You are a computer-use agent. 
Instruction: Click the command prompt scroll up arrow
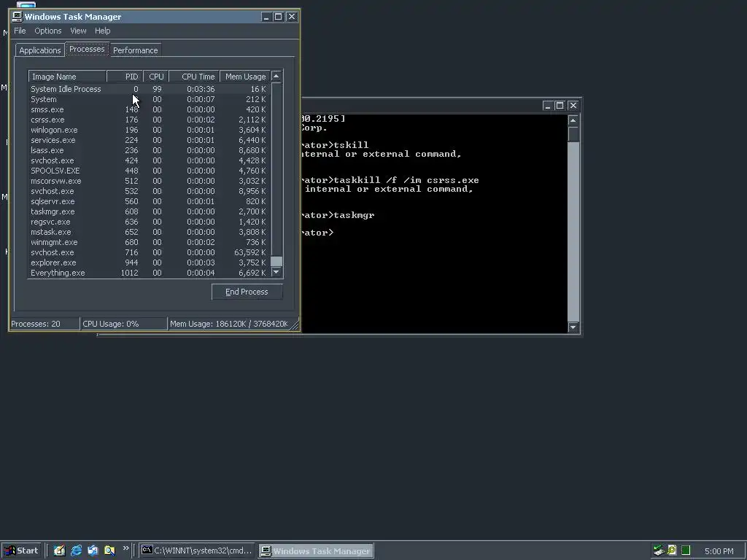coord(573,120)
